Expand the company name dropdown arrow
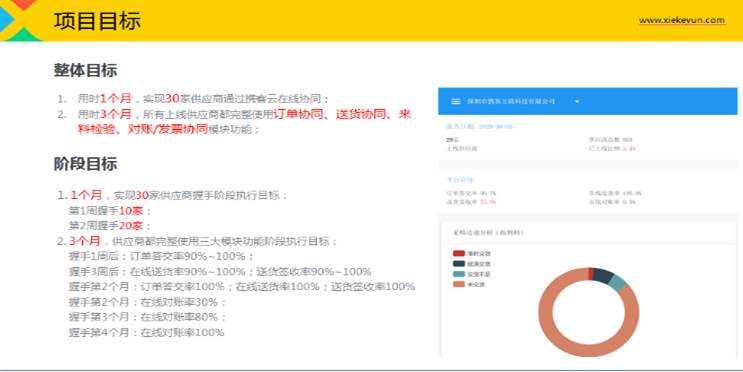 (x=577, y=101)
